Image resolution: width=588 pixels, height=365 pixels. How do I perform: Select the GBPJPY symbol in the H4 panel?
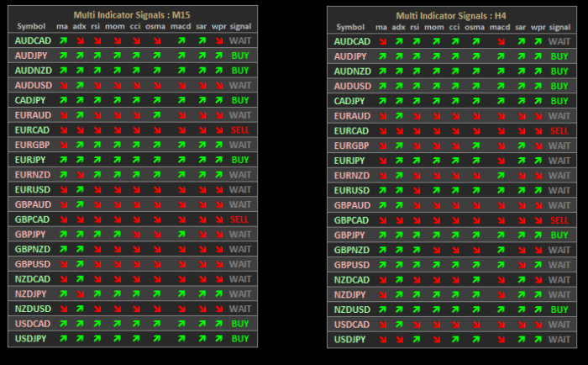point(350,235)
